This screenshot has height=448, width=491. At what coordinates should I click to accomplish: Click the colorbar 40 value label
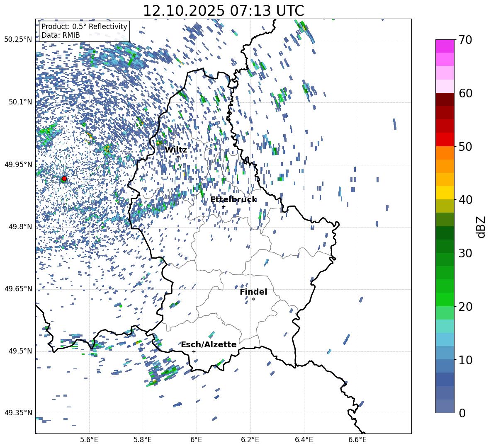(x=465, y=200)
